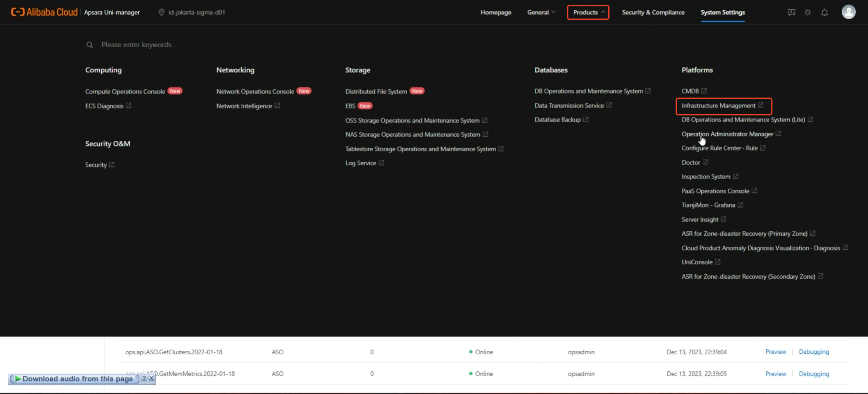
Task: Open OSS Storage Operations and Maintenance System
Action: (x=412, y=120)
